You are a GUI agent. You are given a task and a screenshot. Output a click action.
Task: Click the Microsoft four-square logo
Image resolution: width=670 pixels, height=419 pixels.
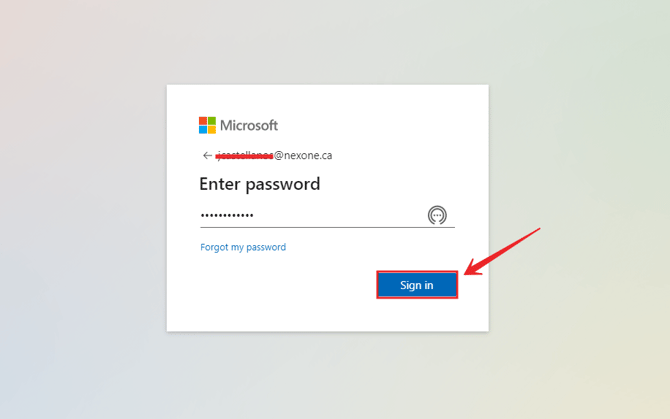click(x=207, y=125)
